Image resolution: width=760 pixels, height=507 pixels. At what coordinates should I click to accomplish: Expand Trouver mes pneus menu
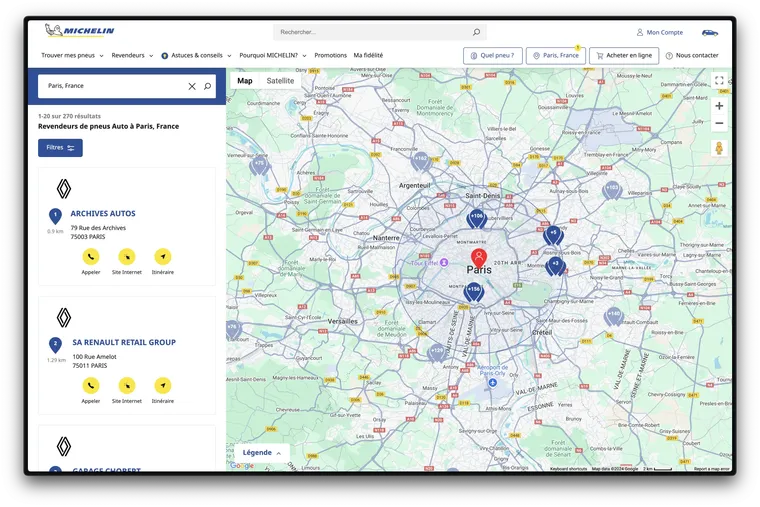coord(72,55)
